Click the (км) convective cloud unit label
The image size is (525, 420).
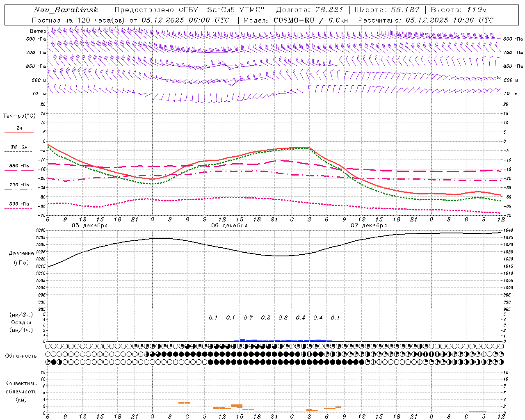(21, 399)
